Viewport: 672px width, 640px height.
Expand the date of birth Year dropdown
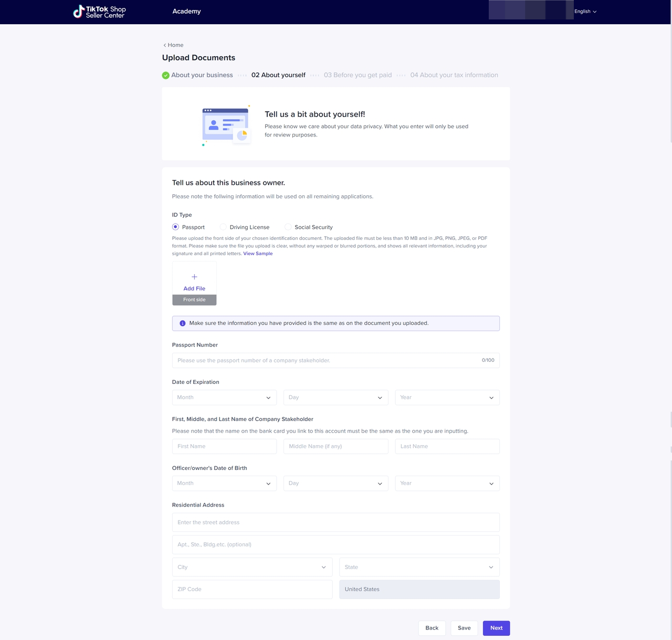tap(447, 483)
